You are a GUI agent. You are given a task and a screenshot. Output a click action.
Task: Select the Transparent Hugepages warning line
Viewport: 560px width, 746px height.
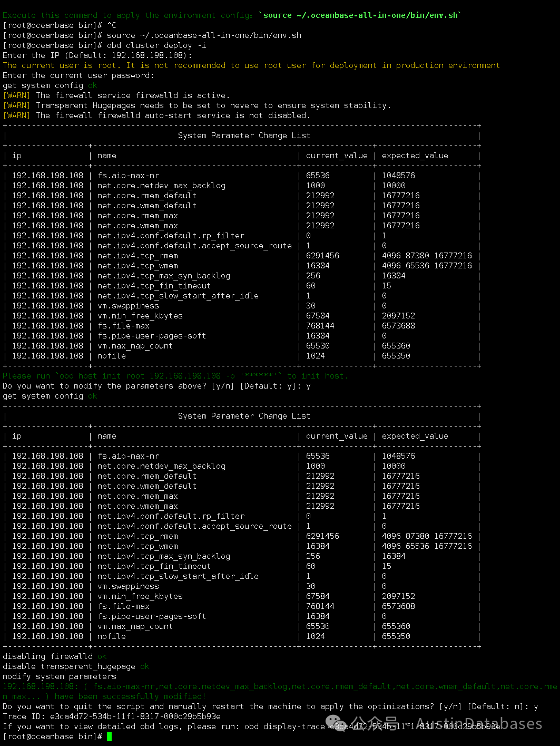(x=197, y=105)
